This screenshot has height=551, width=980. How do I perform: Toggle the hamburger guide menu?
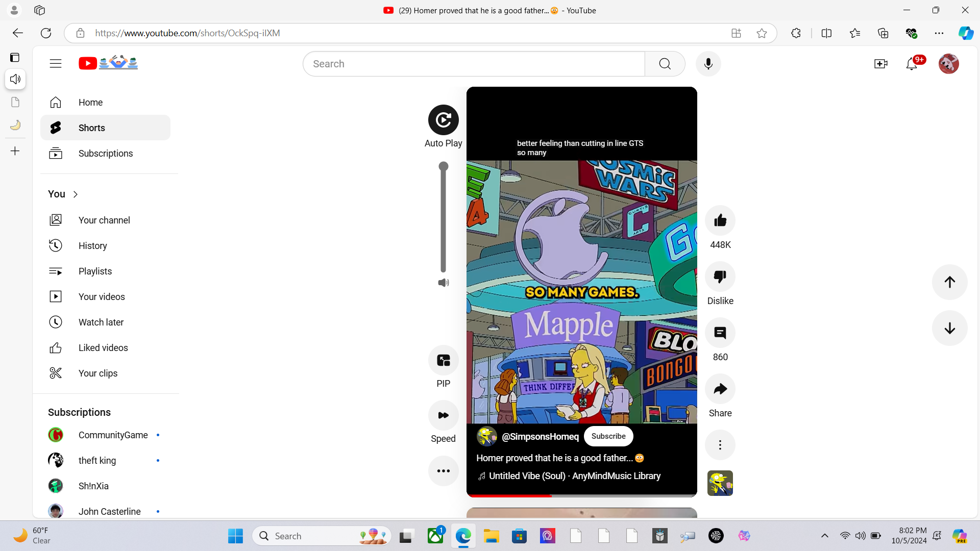(56, 63)
